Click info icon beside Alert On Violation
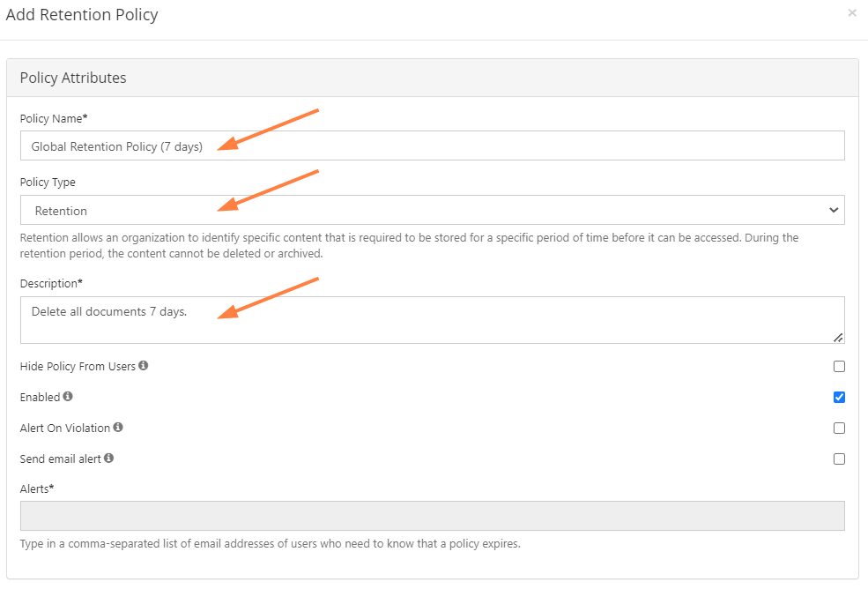 coord(118,428)
